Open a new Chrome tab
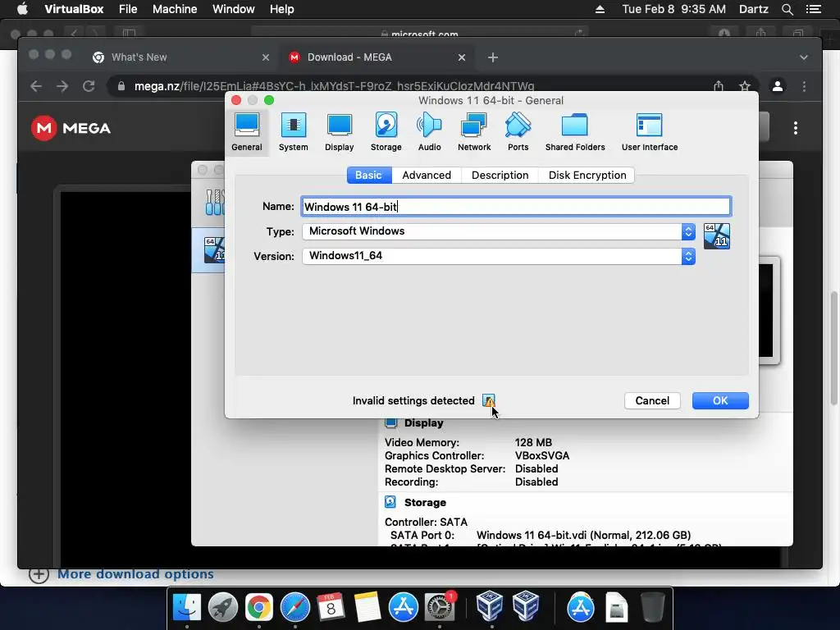The width and height of the screenshot is (840, 630). tap(493, 57)
